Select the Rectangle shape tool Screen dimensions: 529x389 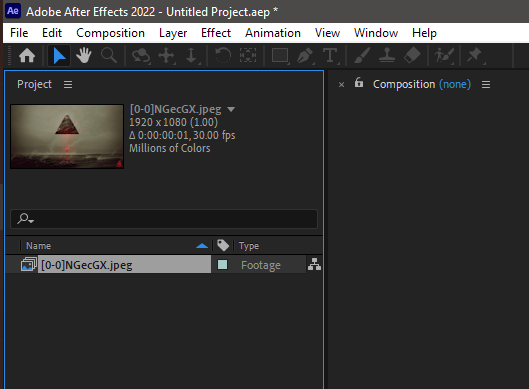pos(280,56)
